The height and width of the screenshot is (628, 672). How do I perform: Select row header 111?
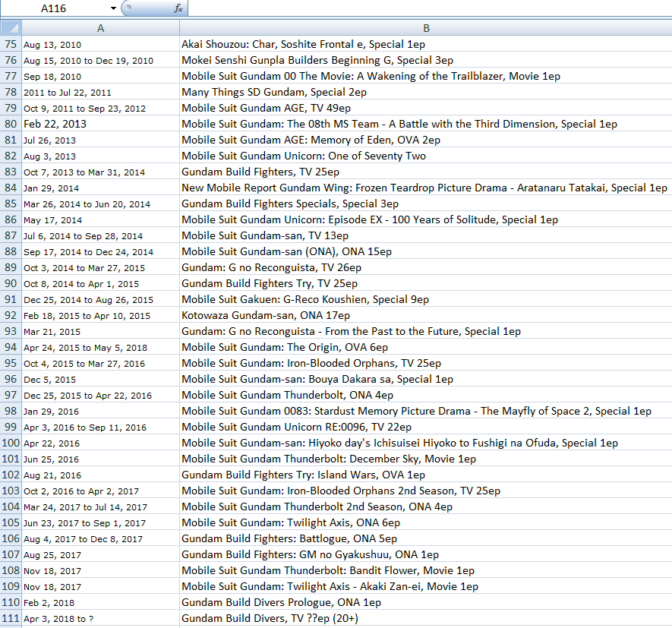pos(11,618)
